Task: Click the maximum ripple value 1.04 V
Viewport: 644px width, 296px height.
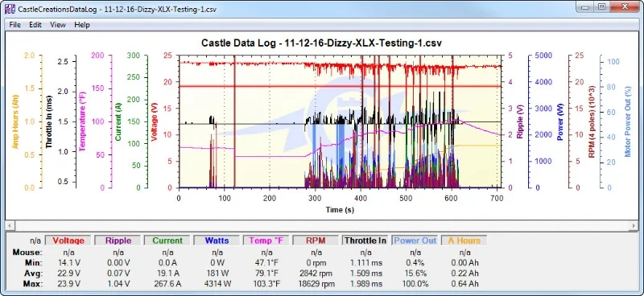Action: tap(118, 284)
